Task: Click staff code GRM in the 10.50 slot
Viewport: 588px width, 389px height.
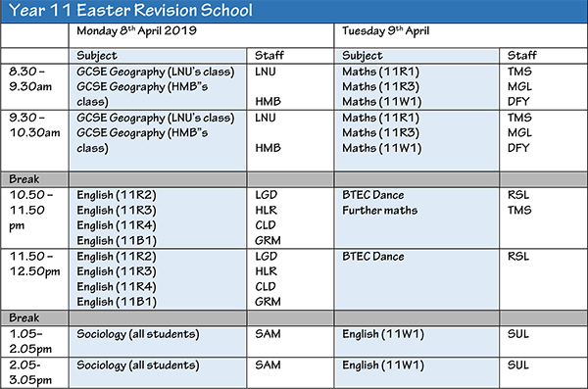Action: 268,240
